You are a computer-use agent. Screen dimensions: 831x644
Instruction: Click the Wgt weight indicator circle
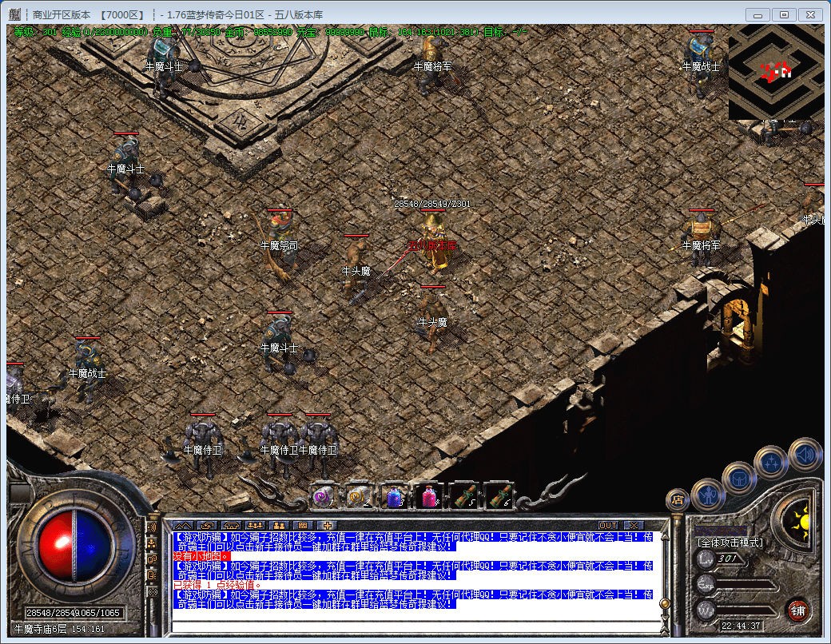(706, 610)
